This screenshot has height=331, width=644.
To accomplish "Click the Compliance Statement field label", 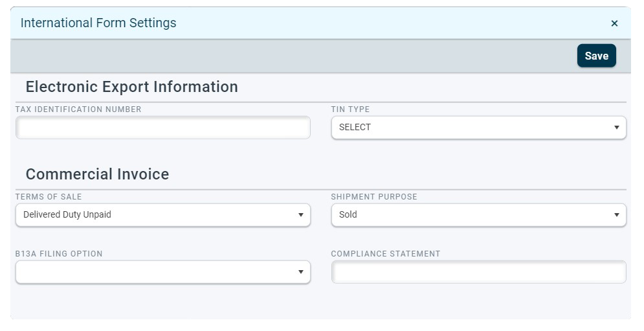I will 385,254.
